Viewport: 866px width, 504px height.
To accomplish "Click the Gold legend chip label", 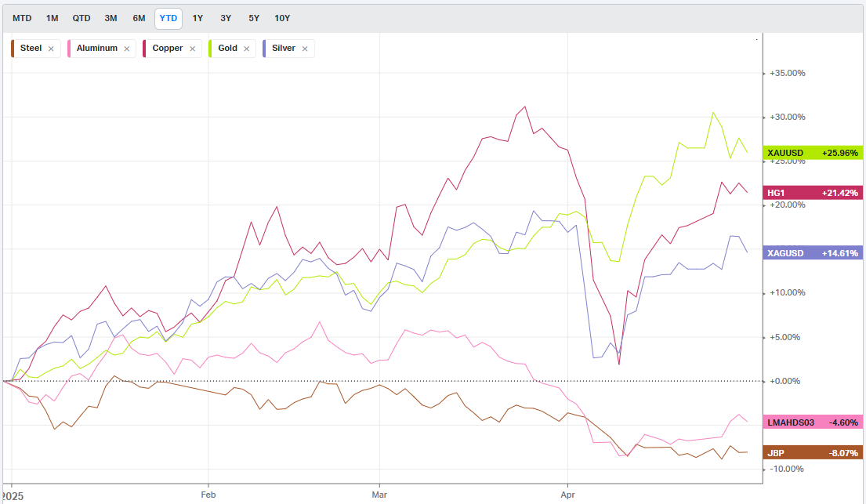I will pos(227,48).
